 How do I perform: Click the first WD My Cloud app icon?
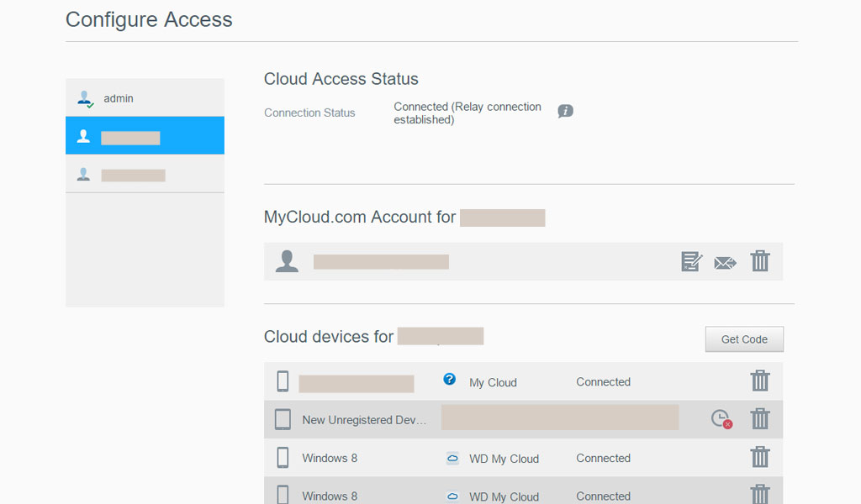click(452, 458)
